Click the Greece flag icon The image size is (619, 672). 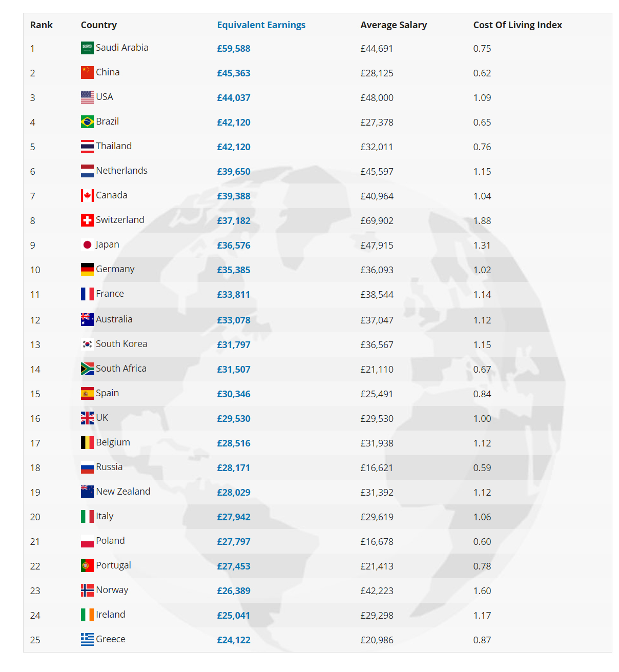point(87,640)
